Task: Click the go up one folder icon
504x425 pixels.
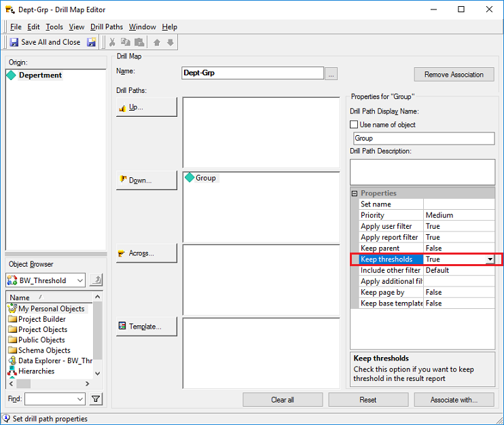Action: (96, 280)
